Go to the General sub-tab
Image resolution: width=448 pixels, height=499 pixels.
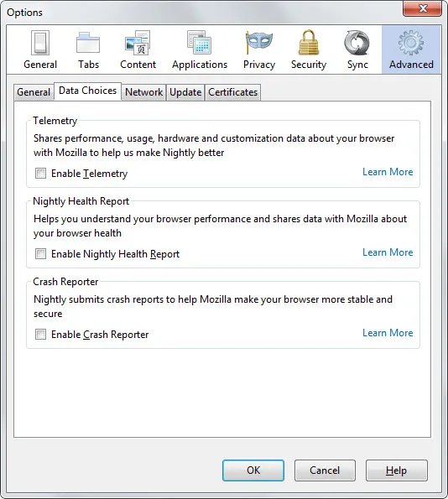click(x=34, y=92)
